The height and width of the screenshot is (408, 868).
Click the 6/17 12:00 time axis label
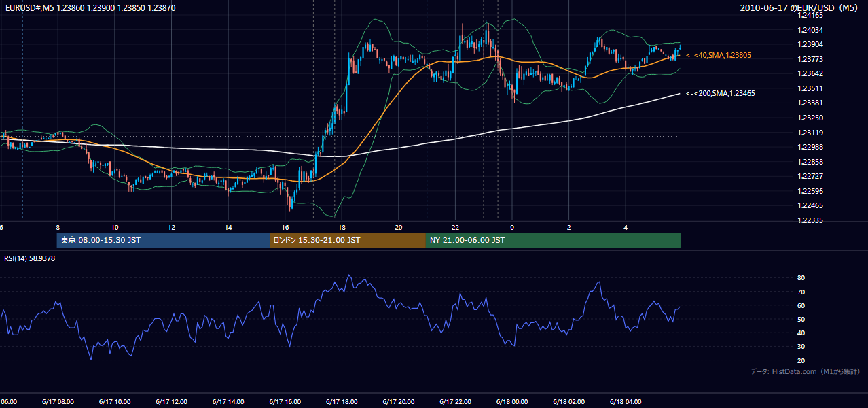pyautogui.click(x=172, y=402)
